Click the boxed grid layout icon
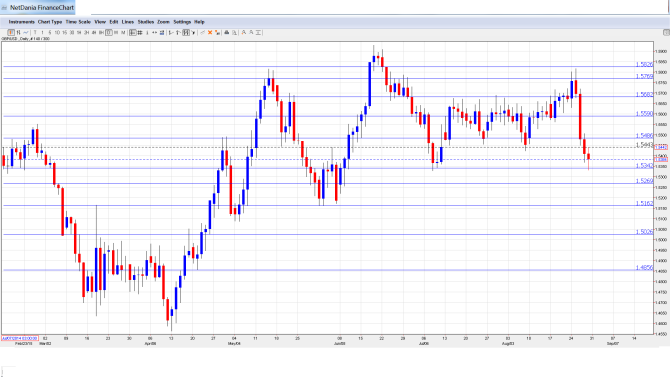The height and width of the screenshot is (377, 670). 186,32
